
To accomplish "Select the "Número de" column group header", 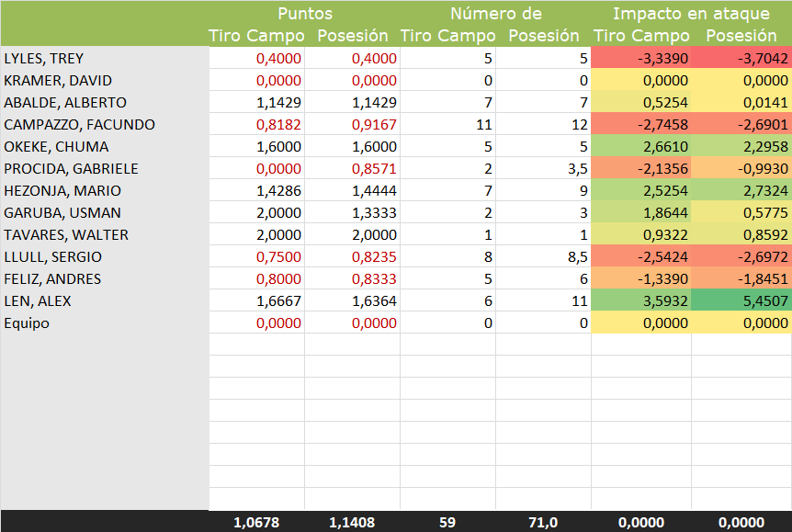I will pyautogui.click(x=495, y=14).
